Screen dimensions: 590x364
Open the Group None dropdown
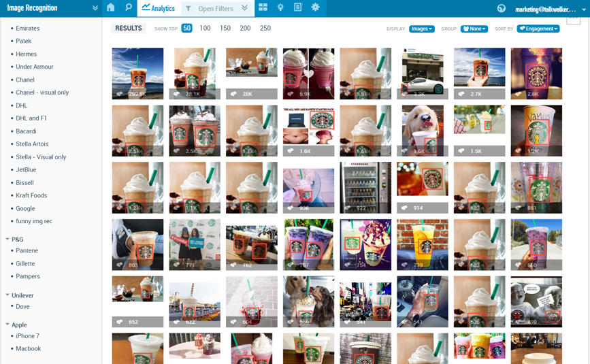[x=474, y=29]
